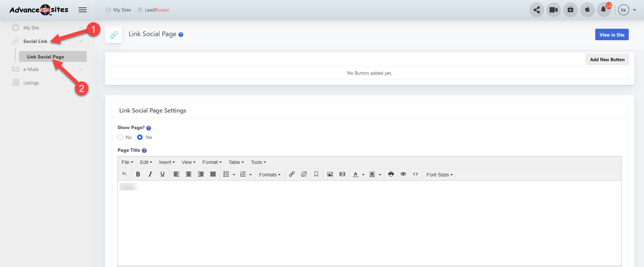Click the Bold formatting icon
The width and height of the screenshot is (644, 267).
138,174
